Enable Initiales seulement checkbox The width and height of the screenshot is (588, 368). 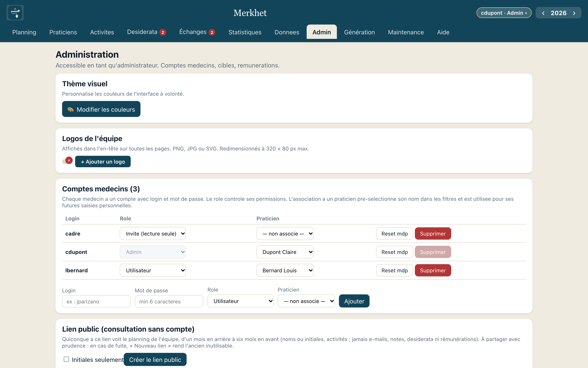[66, 359]
